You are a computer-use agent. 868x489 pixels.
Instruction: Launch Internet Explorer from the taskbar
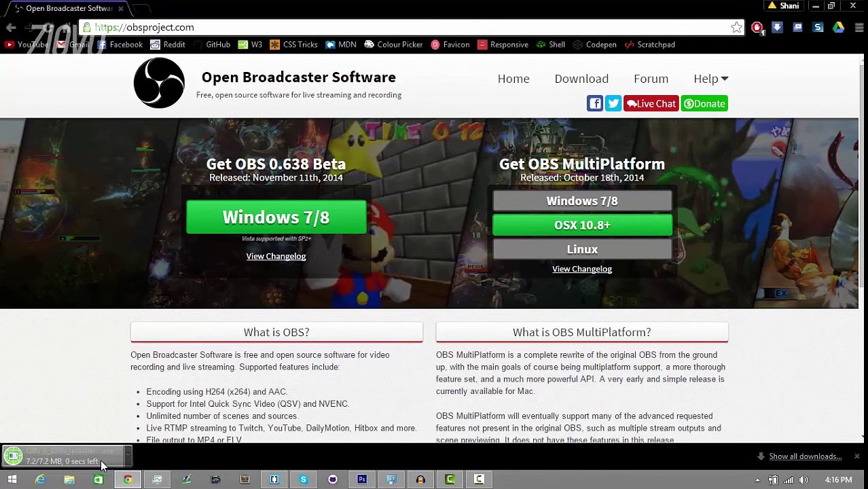click(x=40, y=479)
